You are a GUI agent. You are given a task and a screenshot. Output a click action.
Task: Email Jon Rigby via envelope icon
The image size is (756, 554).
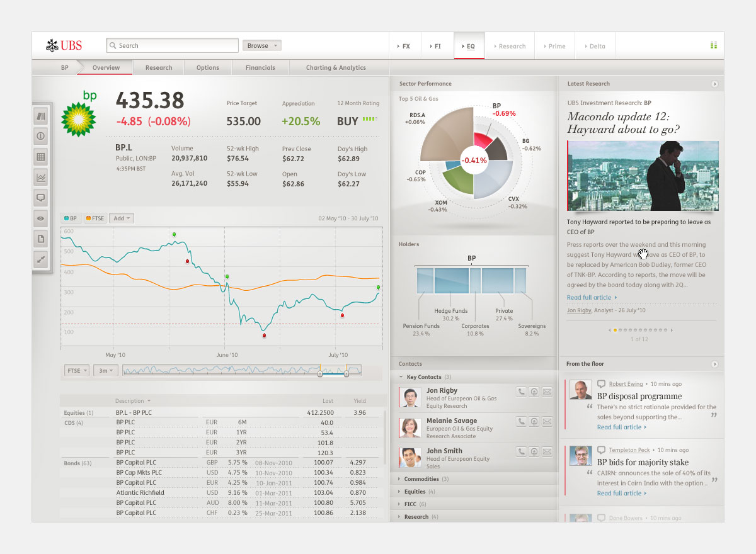(547, 392)
